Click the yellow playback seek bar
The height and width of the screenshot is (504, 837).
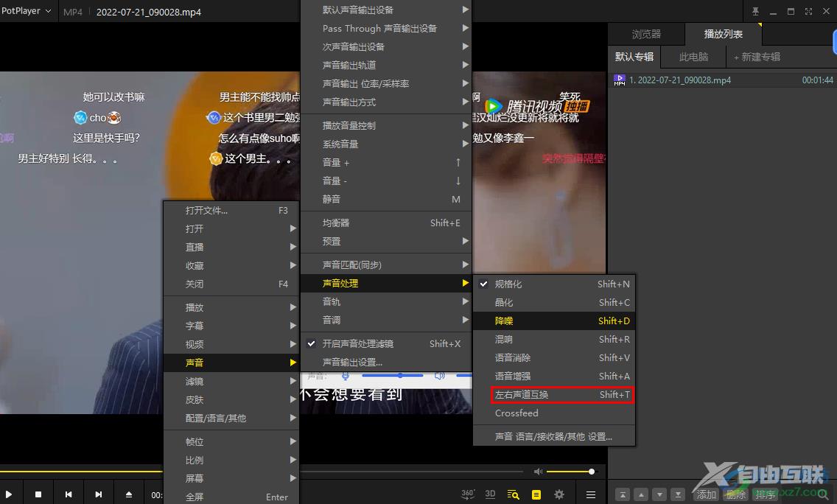click(x=81, y=472)
